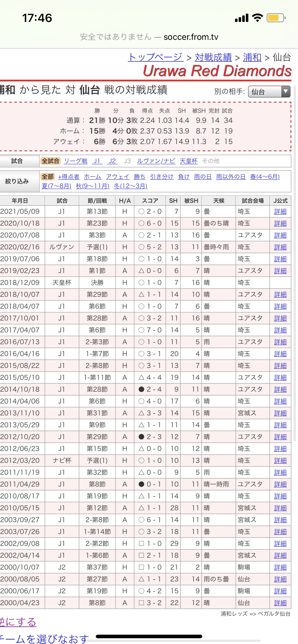Tap the battery icon in status bar
298x644 pixels.
pyautogui.click(x=276, y=18)
